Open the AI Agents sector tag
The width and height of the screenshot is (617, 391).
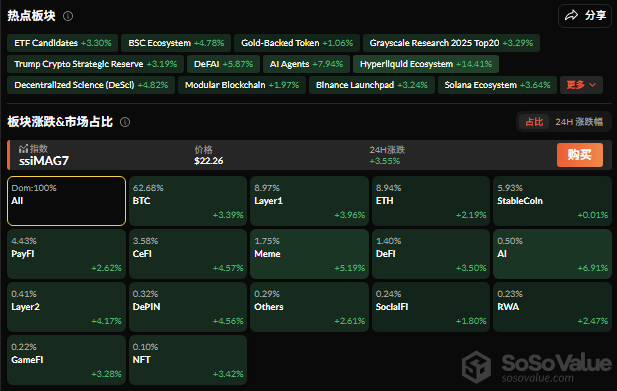(306, 64)
